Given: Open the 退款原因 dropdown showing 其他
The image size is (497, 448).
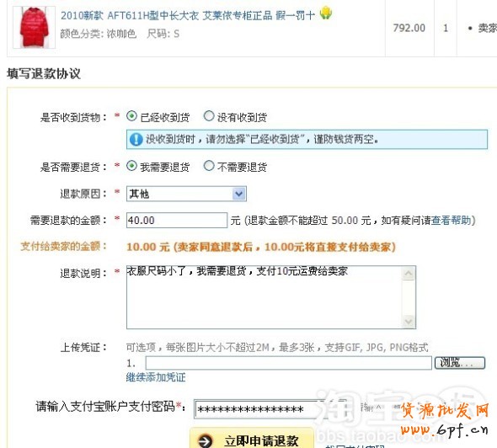Looking at the screenshot, I should [x=186, y=194].
